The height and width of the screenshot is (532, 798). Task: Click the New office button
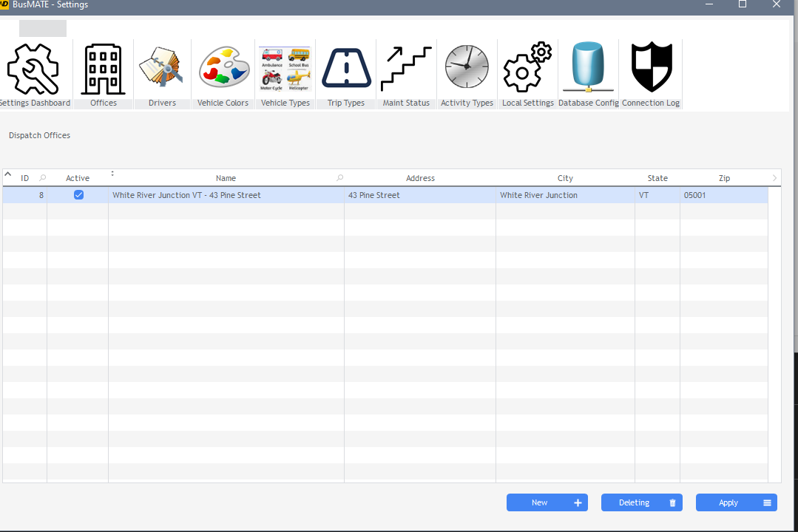coord(547,502)
